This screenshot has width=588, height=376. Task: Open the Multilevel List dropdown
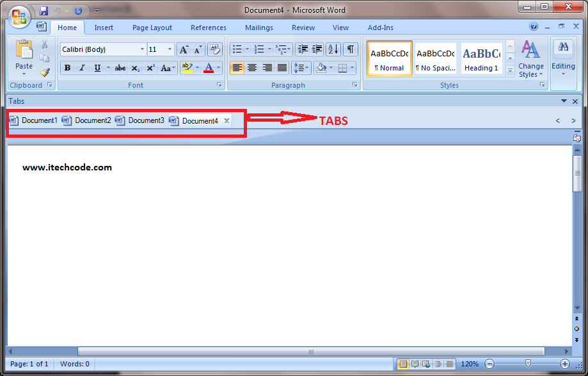point(283,49)
